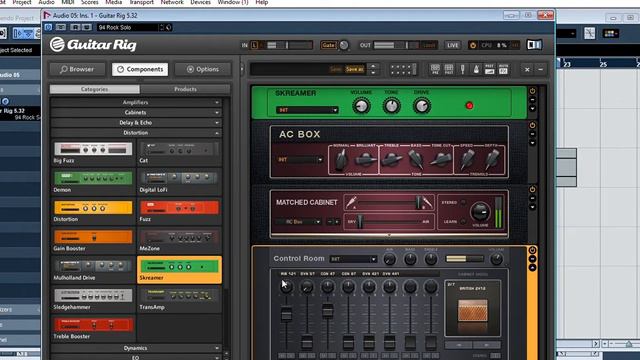Select the Products view
This screenshot has width=640, height=360.
click(185, 89)
